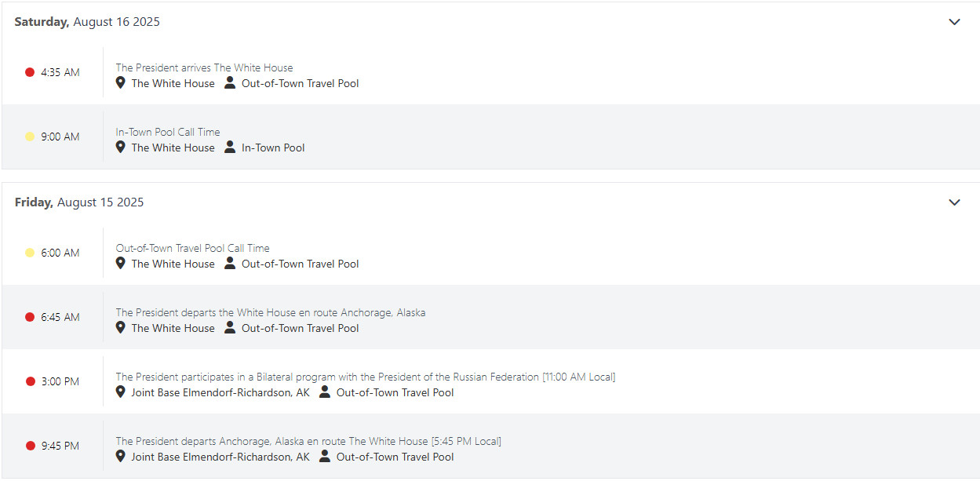The image size is (980, 481).
Task: Click red status dot at 3:00 PM
Action: tap(30, 381)
